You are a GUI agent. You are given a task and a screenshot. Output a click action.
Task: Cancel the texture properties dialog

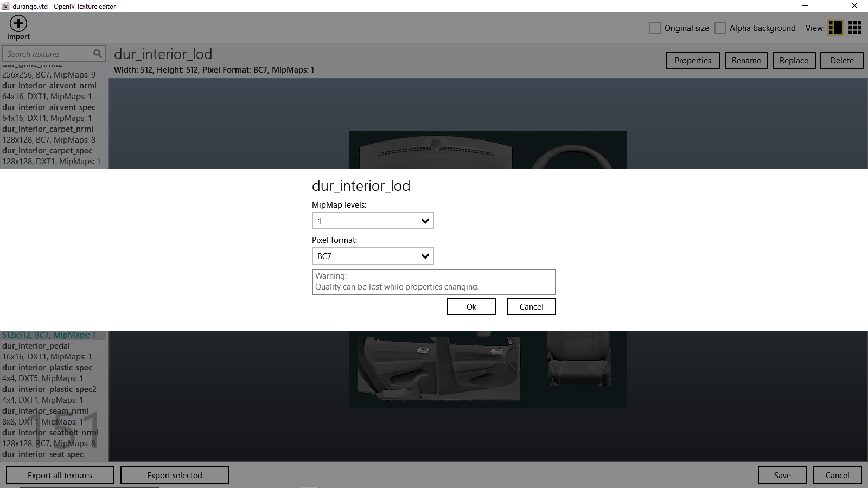[x=531, y=306]
